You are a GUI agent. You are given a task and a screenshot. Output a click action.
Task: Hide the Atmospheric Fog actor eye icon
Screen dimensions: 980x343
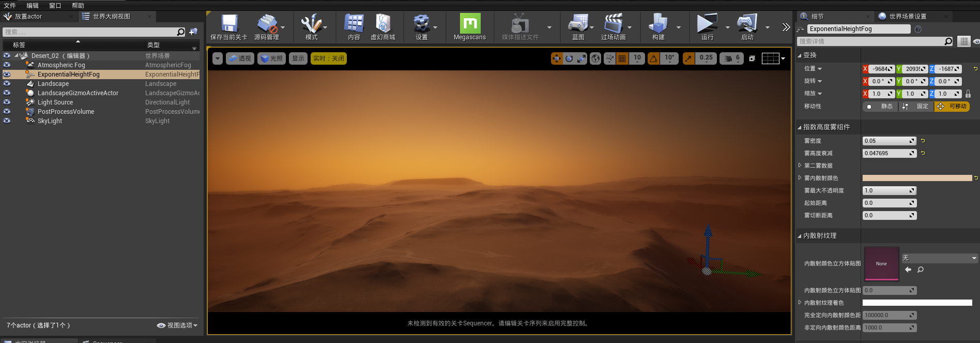[7, 65]
